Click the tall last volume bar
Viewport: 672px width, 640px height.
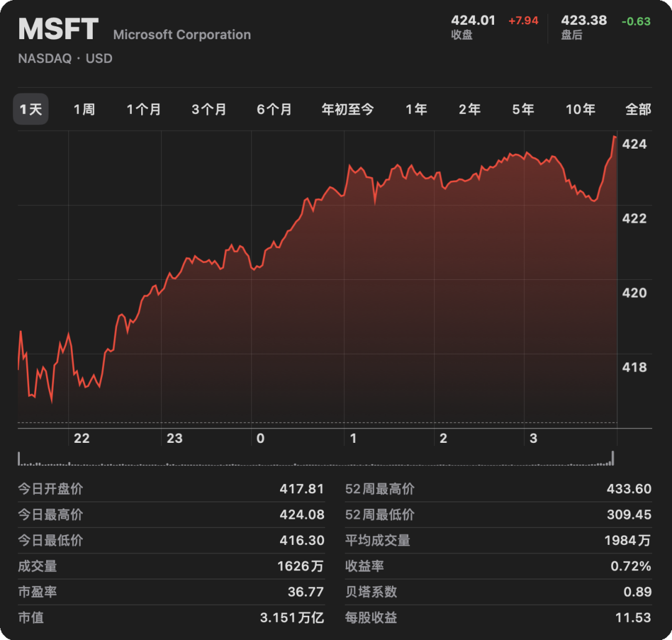pyautogui.click(x=613, y=458)
